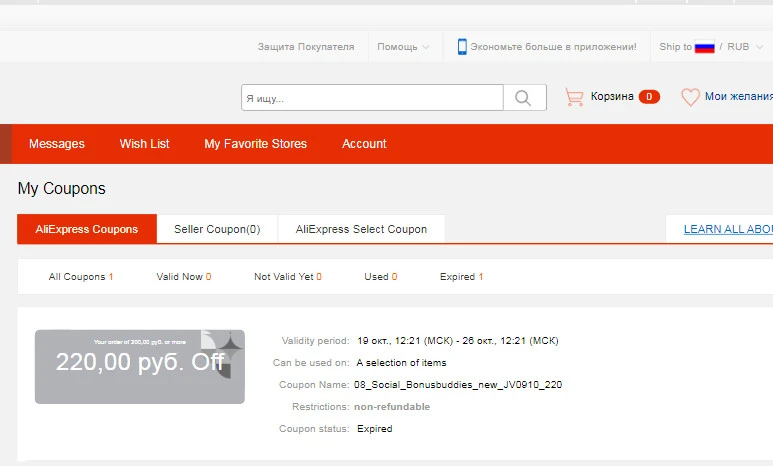
Task: Click the My Coupons heading
Action: click(62, 188)
